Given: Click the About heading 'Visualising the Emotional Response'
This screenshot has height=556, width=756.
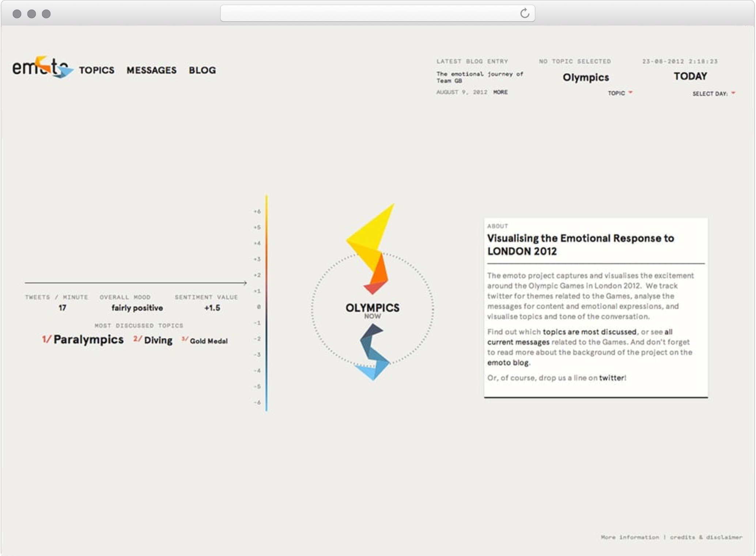Looking at the screenshot, I should pos(581,245).
